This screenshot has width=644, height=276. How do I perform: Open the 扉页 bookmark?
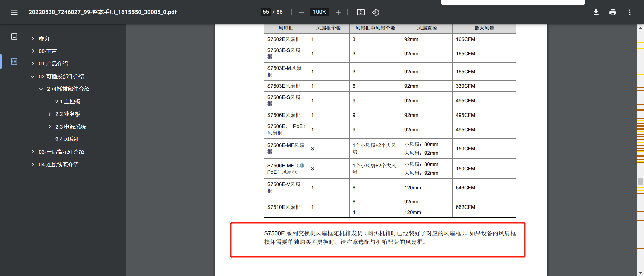pyautogui.click(x=44, y=39)
